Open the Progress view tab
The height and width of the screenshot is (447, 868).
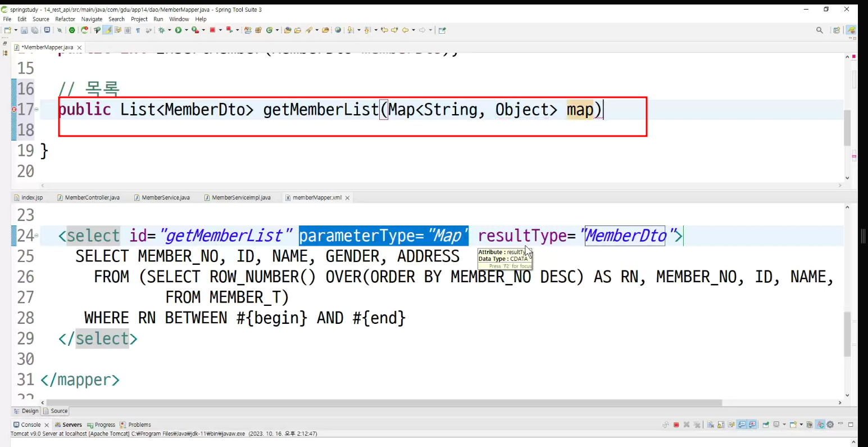pyautogui.click(x=101, y=425)
